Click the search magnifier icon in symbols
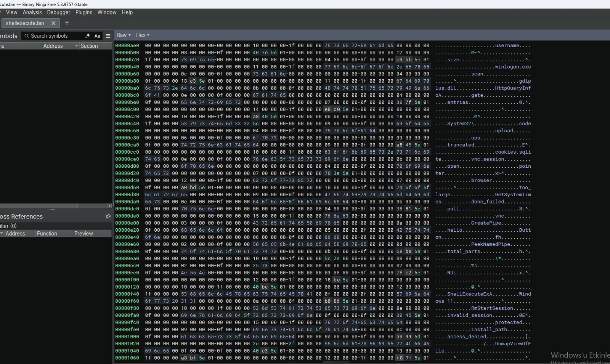The image size is (610, 364). [x=27, y=36]
